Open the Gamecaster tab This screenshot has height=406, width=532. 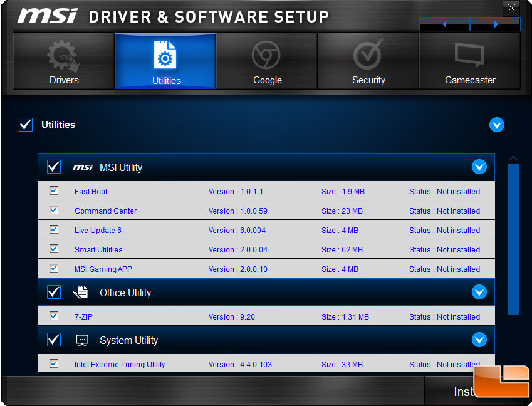[469, 61]
